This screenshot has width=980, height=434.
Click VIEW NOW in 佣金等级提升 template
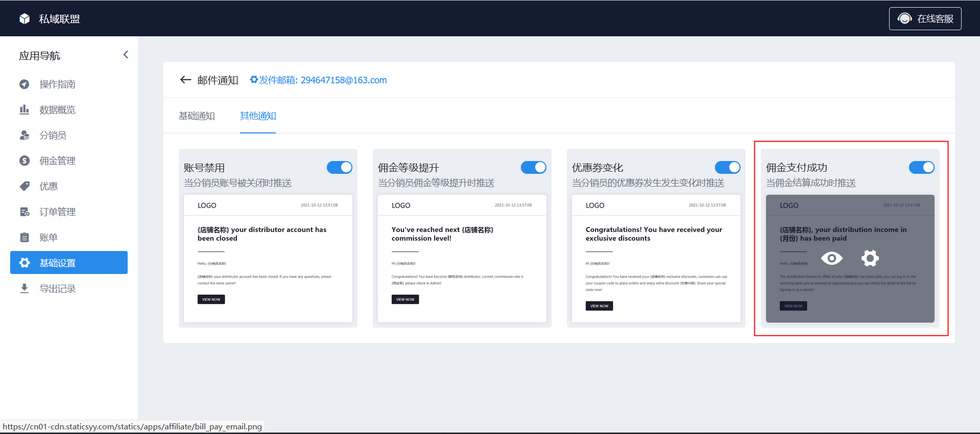coord(405,300)
